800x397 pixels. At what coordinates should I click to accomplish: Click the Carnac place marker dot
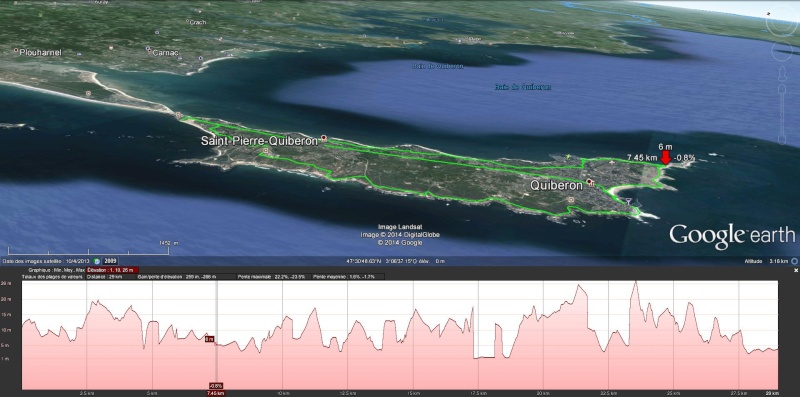148,49
